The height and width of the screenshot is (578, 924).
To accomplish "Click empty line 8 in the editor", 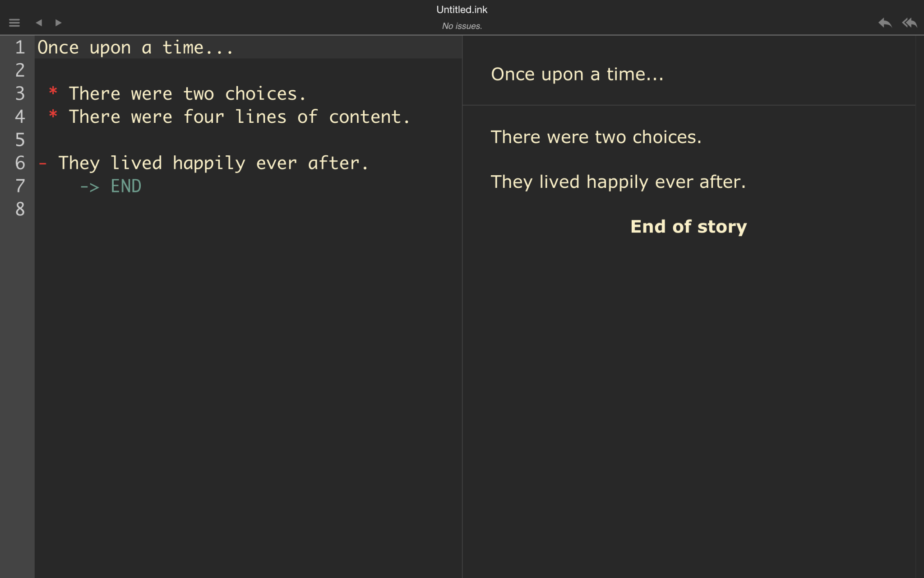I will click(135, 209).
